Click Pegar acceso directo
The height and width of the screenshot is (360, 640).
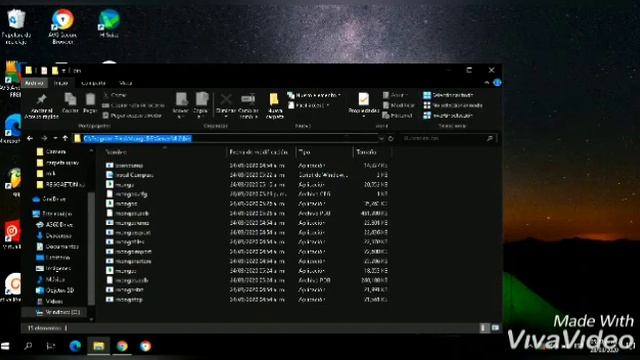tap(132, 116)
